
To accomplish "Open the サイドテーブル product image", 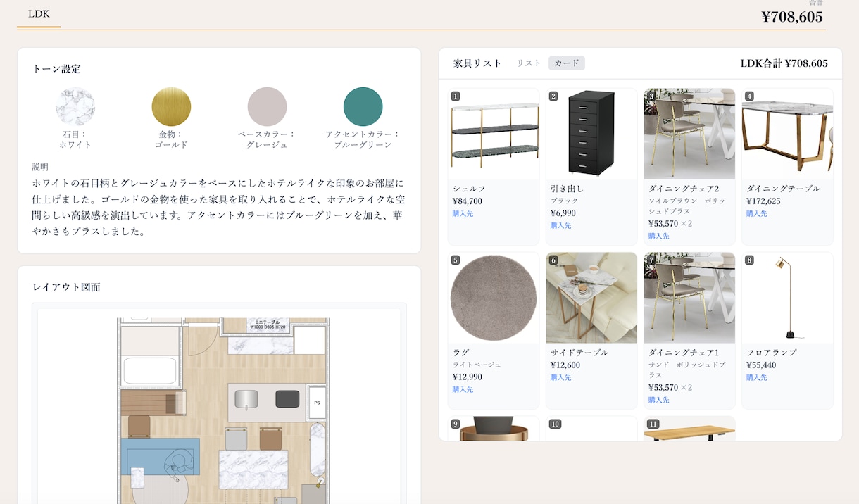I will [x=591, y=298].
